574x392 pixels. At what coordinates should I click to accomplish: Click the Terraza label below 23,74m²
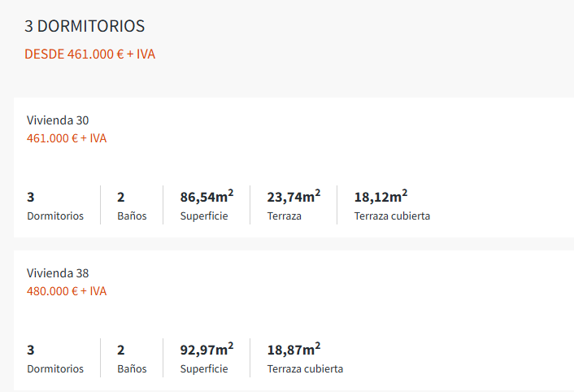coord(285,216)
